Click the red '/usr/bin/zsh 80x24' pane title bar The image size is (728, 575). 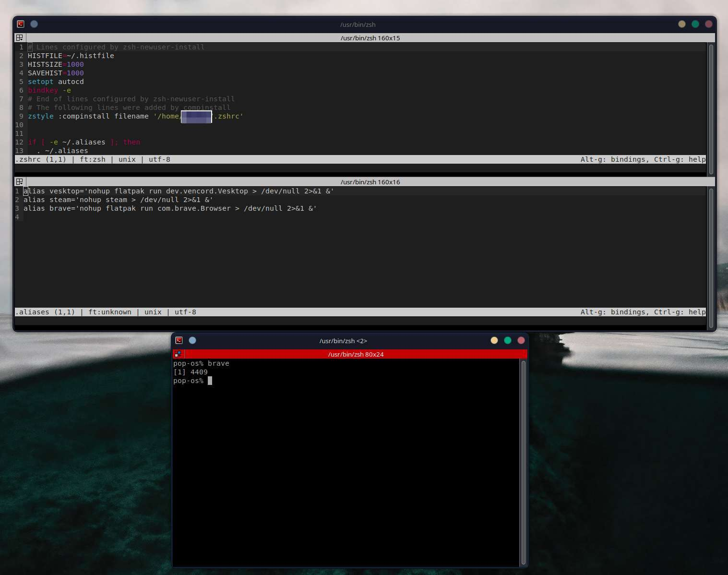[x=356, y=354]
